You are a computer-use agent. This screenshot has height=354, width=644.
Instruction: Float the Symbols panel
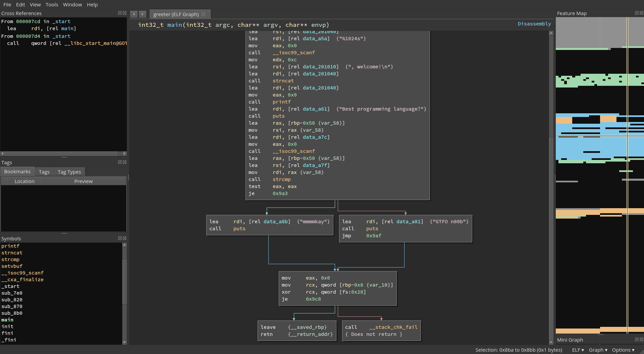click(120, 238)
